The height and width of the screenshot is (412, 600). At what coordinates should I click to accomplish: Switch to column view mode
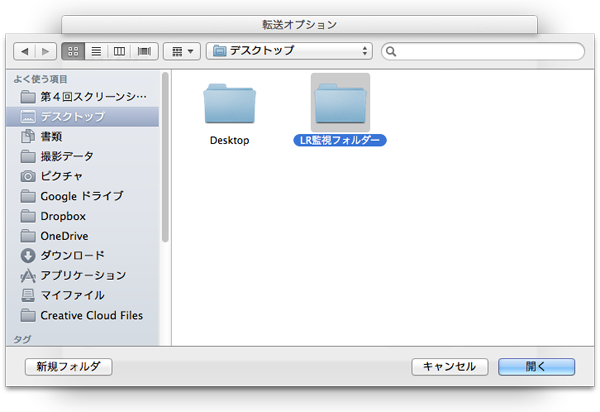coord(120,50)
